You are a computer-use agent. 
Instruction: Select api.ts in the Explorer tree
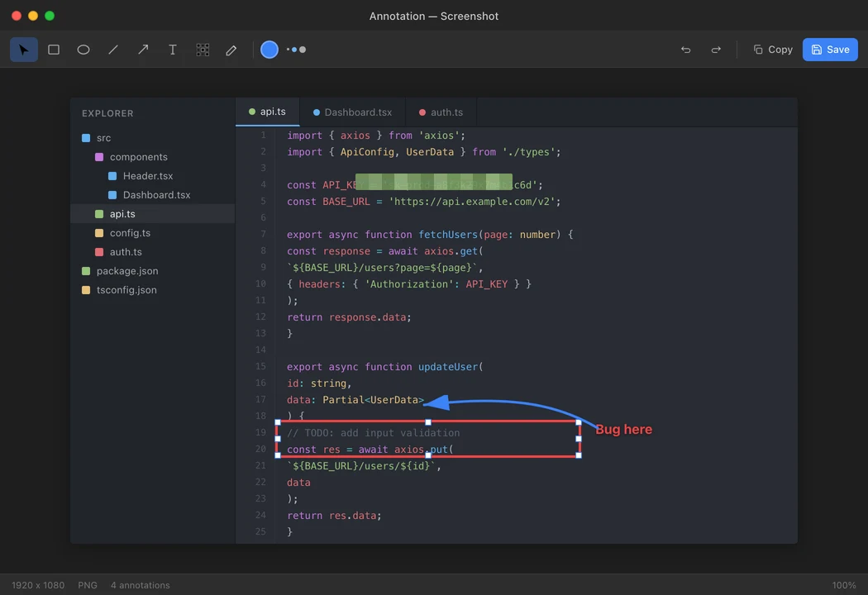point(152,214)
